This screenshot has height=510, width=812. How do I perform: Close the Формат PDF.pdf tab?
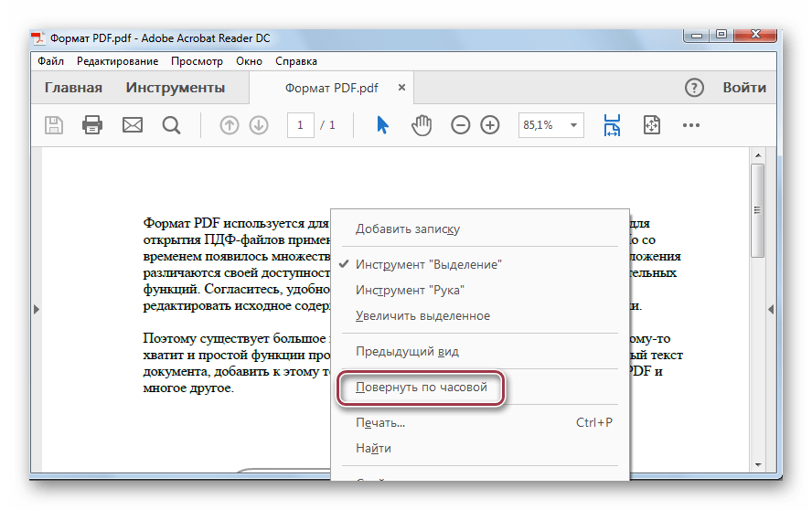(401, 88)
